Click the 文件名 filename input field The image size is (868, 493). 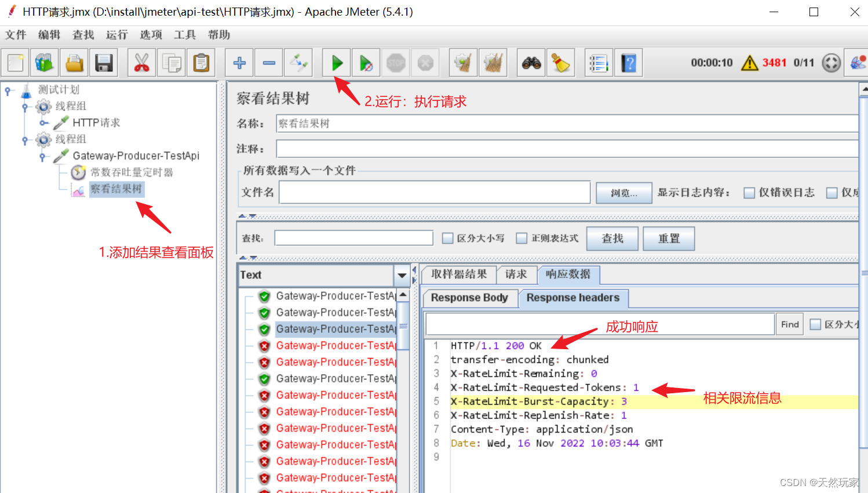(x=435, y=193)
